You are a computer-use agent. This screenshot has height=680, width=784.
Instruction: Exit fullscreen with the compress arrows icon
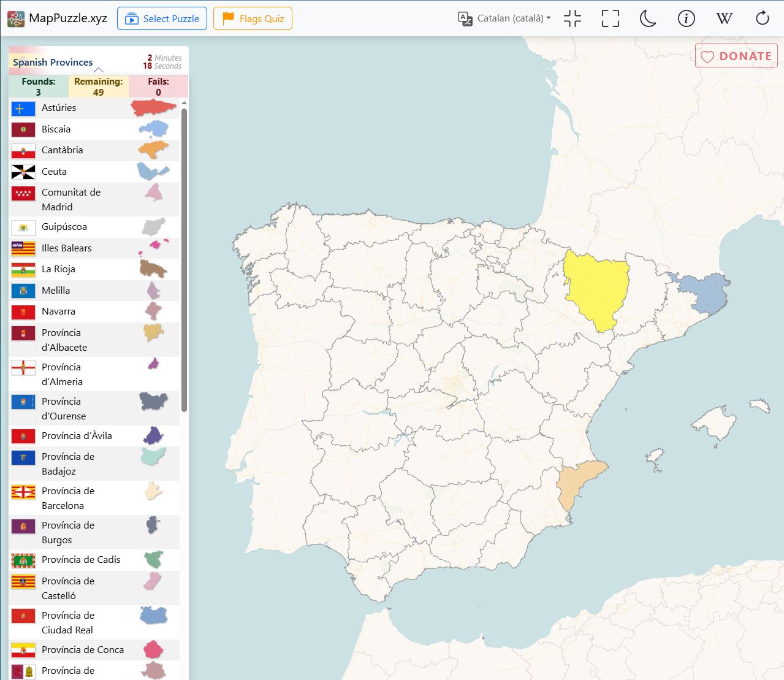pos(572,18)
